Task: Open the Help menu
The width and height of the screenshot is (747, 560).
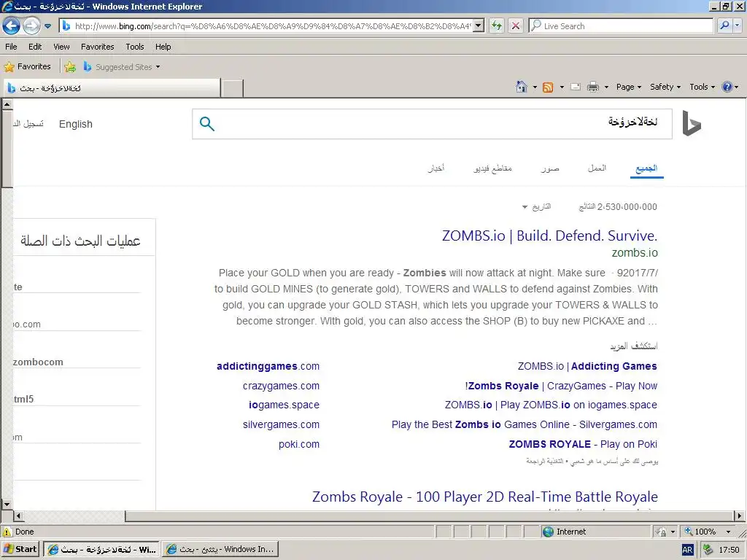Action: 163,47
